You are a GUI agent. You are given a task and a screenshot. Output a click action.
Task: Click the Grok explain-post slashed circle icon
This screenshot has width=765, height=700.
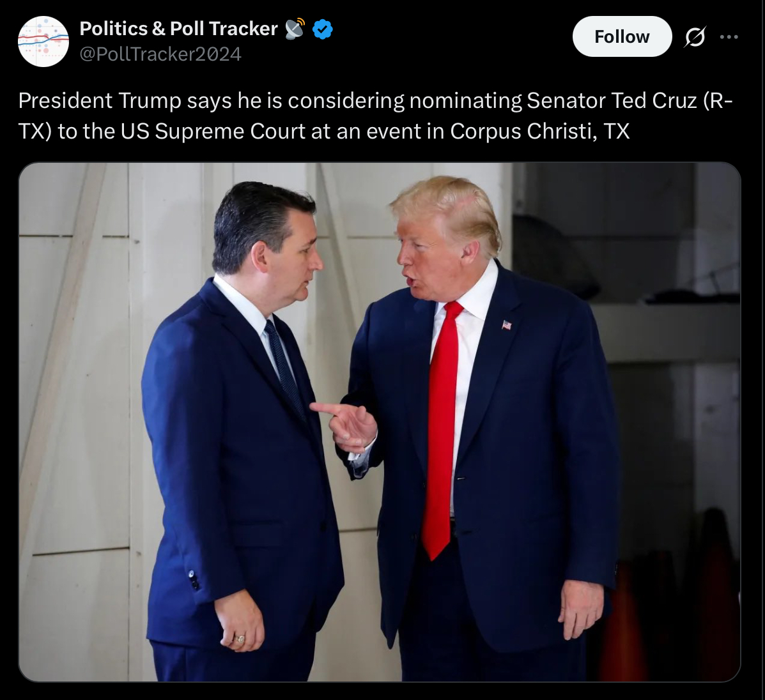coord(695,36)
